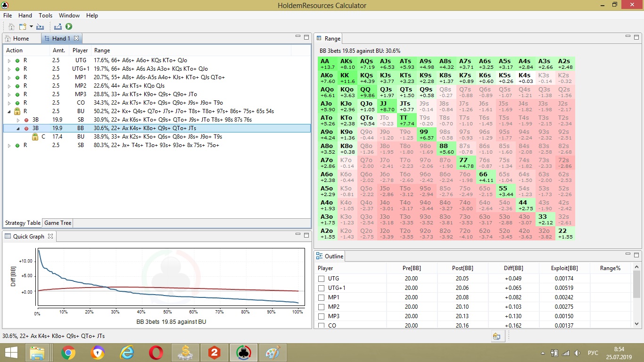Viewport: 644px width, 362px height.
Task: Close the Hand 1 tab
Action: click(x=76, y=38)
